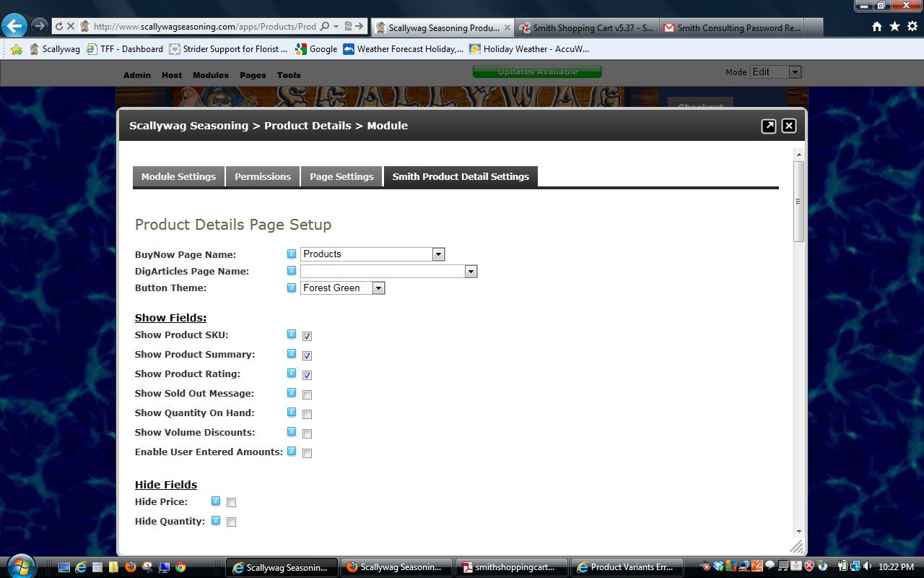Screen dimensions: 924x578
Task: Switch to Smith Shopping Cart v5.37 browser tab
Action: point(587,27)
